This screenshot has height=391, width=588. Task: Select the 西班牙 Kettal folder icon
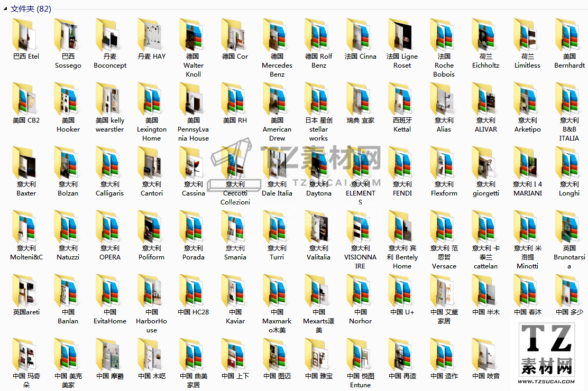click(x=401, y=99)
